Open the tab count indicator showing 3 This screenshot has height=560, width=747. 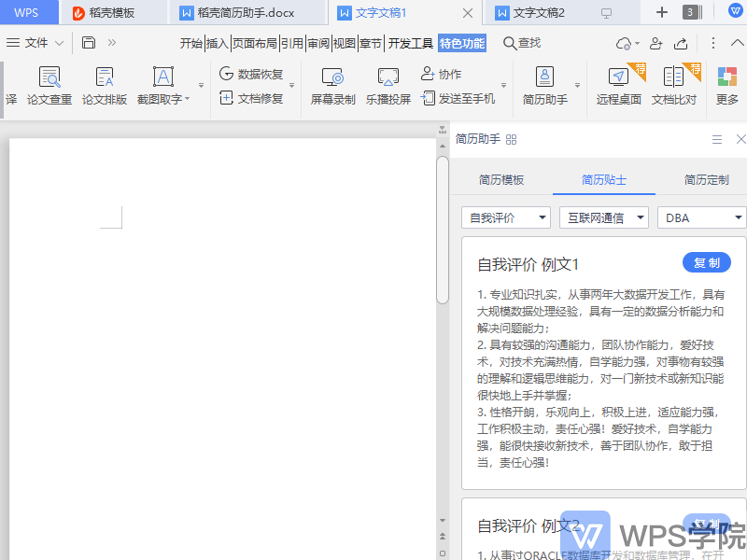[x=692, y=12]
